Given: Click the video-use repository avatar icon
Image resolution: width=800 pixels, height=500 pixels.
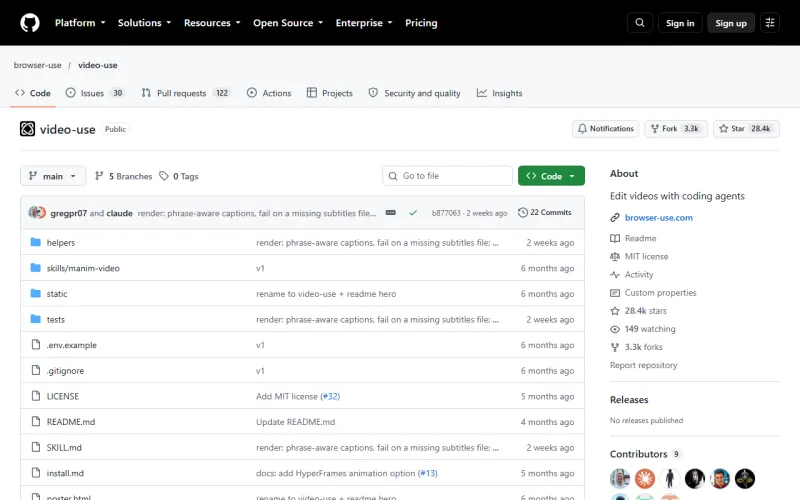Looking at the screenshot, I should [28, 129].
